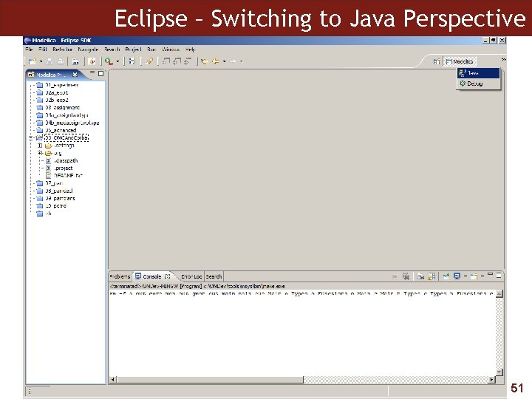The height and width of the screenshot is (399, 532).
Task: Click the New wizard toolbar icon
Action: click(x=33, y=61)
